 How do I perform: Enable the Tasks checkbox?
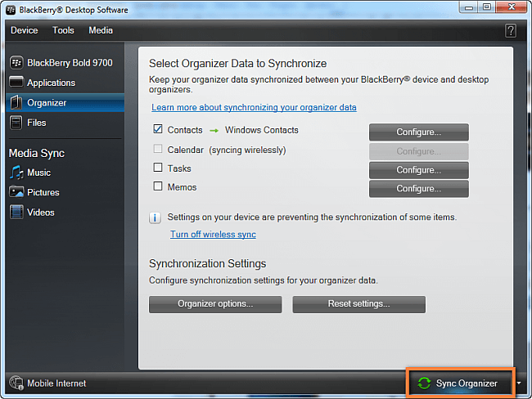click(158, 168)
